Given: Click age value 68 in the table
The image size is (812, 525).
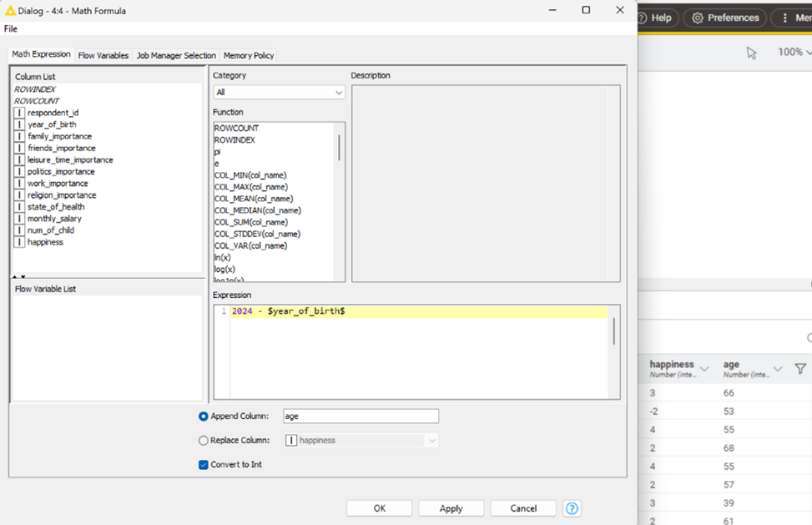Looking at the screenshot, I should [x=729, y=448].
